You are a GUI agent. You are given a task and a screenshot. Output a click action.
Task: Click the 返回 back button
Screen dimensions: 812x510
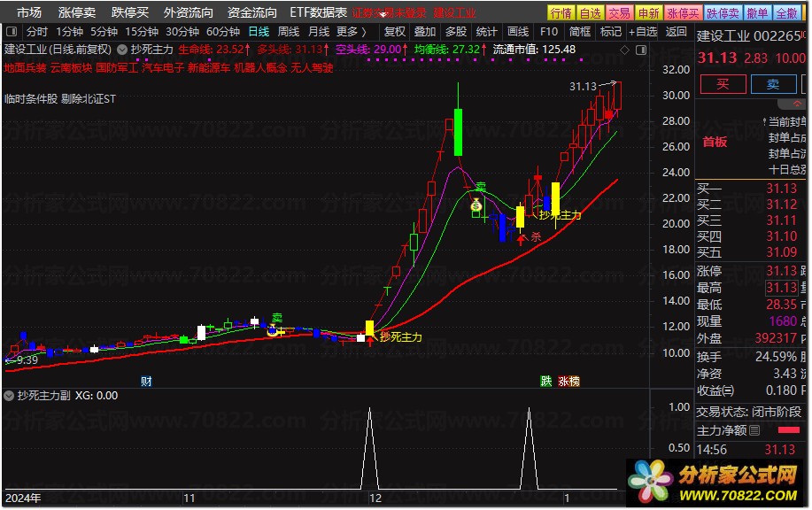pos(676,32)
